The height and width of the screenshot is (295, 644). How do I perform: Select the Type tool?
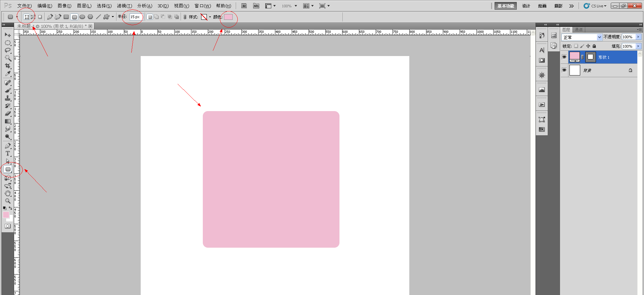click(x=8, y=153)
